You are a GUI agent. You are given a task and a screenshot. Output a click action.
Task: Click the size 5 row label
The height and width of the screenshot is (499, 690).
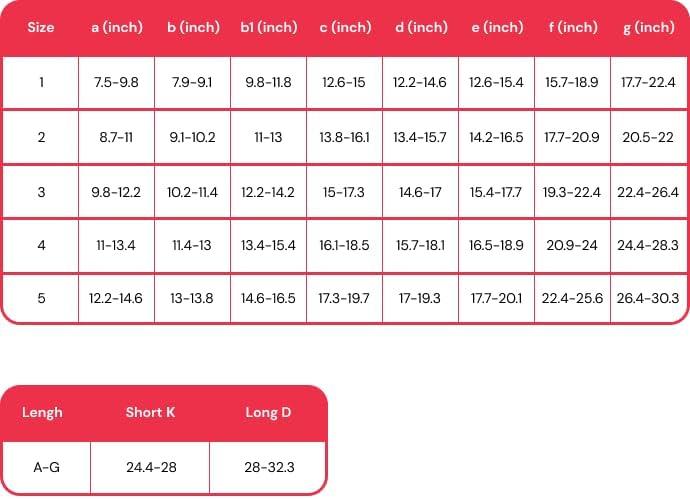[x=41, y=298]
